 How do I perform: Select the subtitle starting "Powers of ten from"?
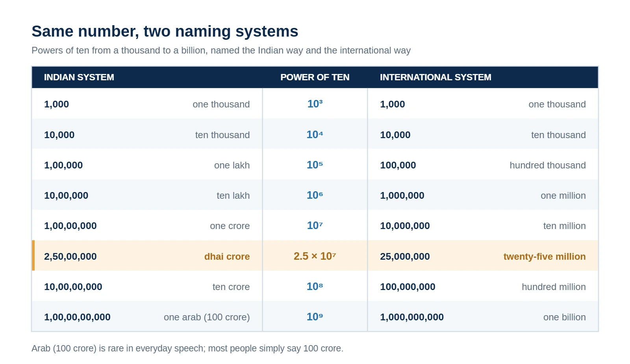click(x=221, y=50)
